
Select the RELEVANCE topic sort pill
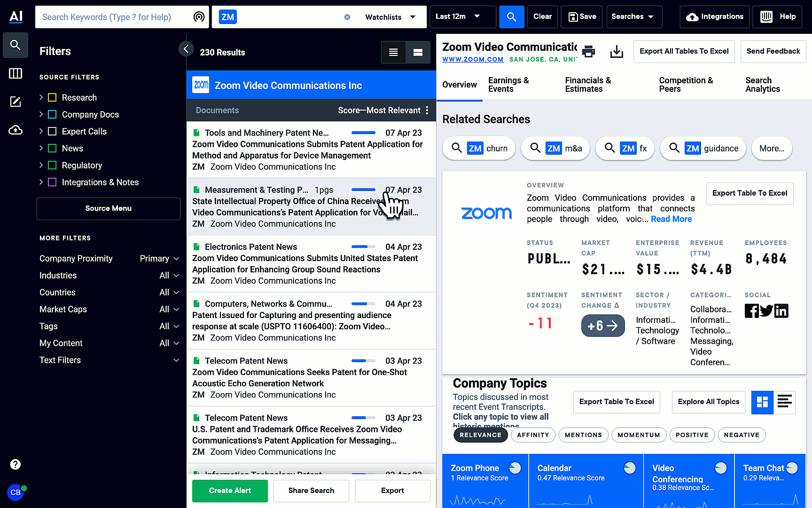click(x=480, y=435)
